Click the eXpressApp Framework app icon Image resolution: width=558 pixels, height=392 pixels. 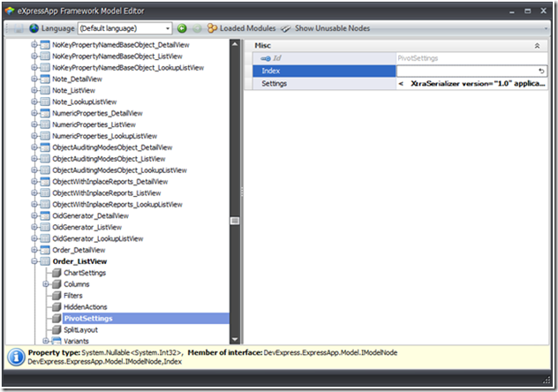[x=10, y=11]
